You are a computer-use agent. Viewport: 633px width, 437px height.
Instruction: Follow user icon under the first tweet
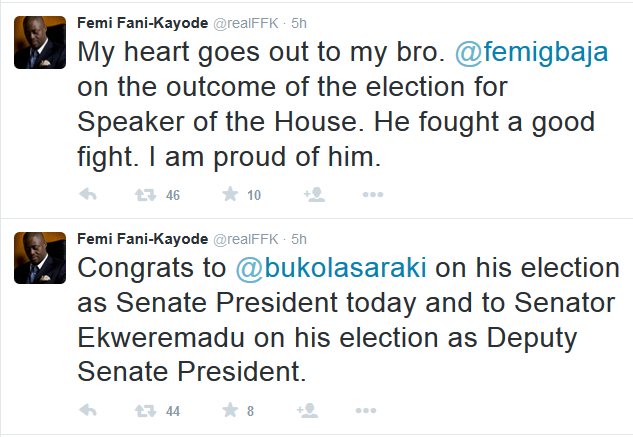click(313, 195)
